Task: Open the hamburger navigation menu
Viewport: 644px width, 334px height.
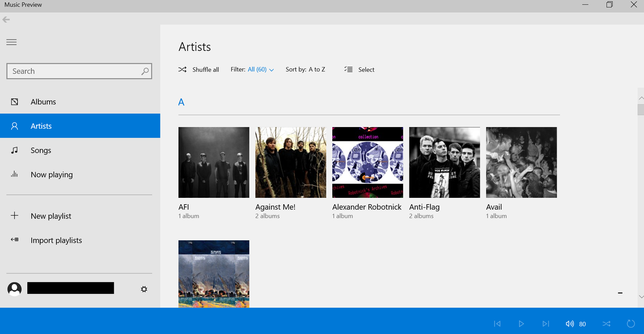Action: pos(11,42)
